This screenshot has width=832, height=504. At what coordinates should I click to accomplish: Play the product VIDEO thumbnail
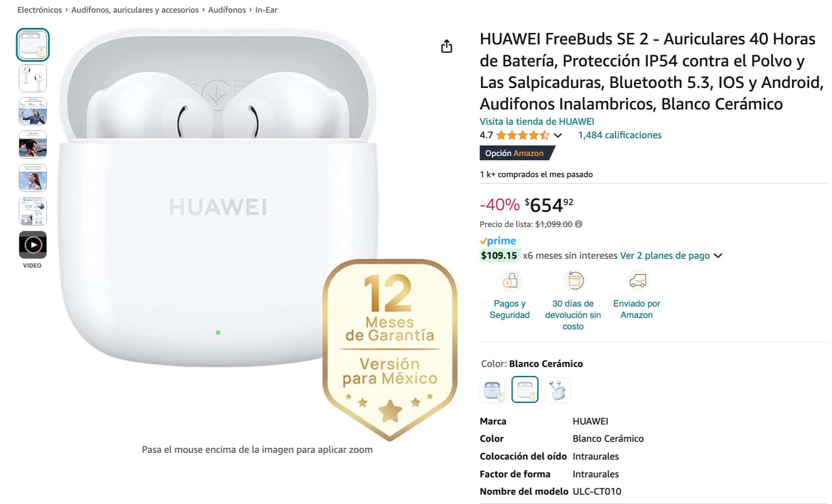point(33,245)
